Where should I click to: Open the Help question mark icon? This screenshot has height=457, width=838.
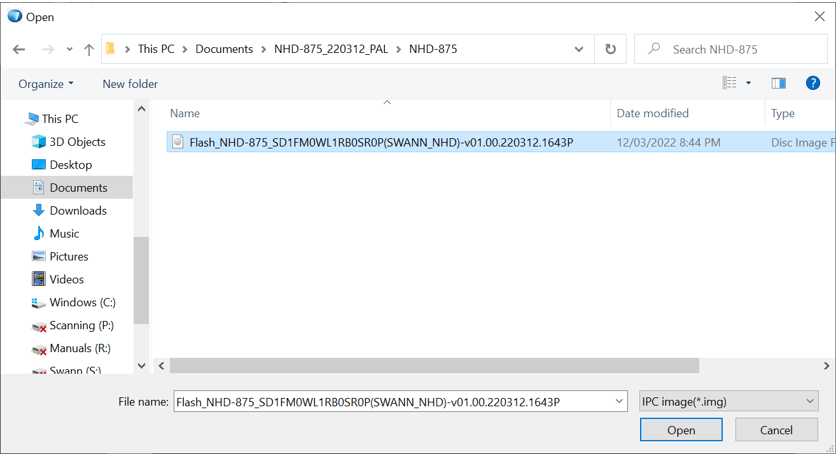(813, 84)
